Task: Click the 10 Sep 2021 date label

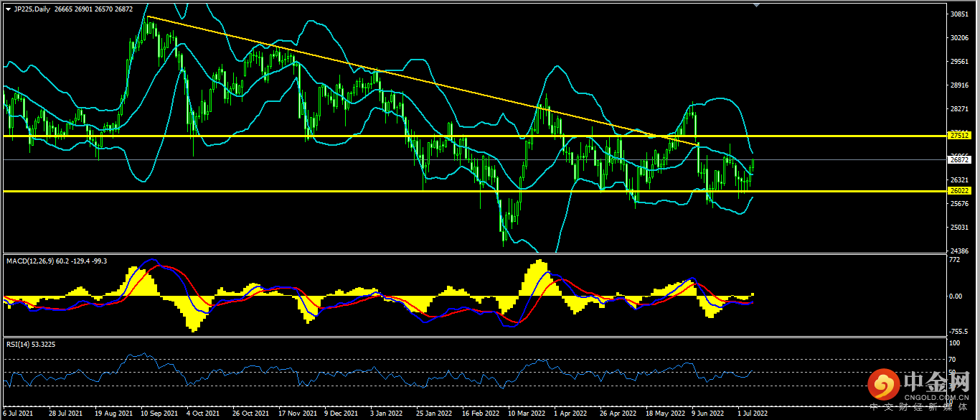Action: coord(159,414)
